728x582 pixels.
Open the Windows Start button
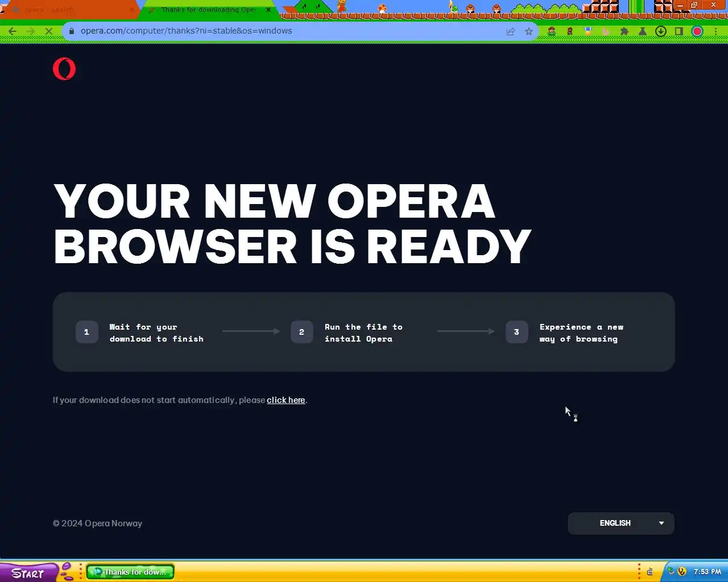(x=28, y=572)
